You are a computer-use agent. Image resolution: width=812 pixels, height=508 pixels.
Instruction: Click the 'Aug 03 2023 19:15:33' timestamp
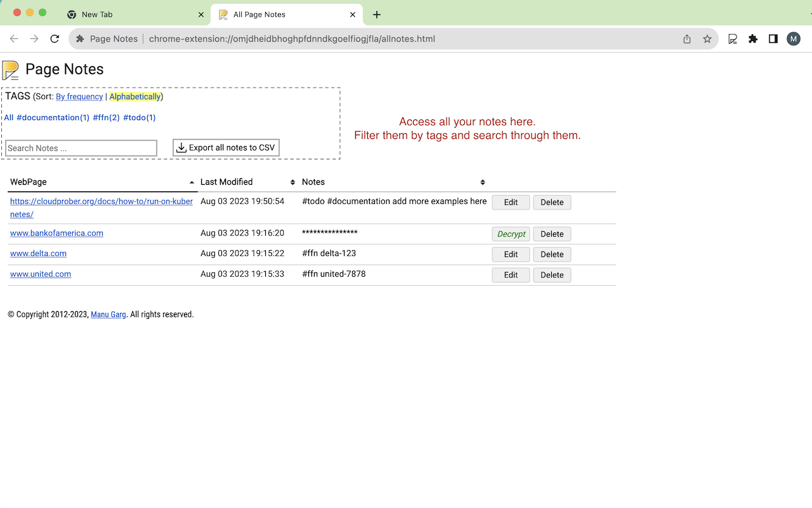coord(242,274)
